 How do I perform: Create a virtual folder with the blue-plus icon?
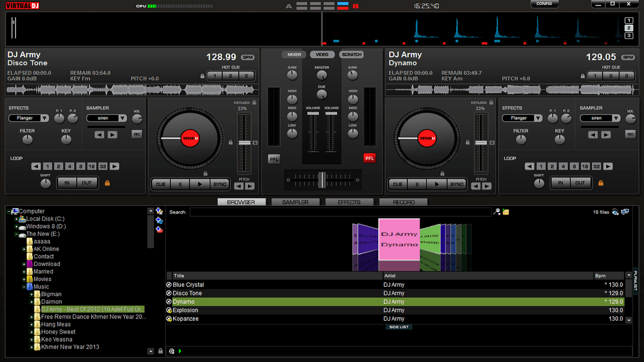click(159, 220)
